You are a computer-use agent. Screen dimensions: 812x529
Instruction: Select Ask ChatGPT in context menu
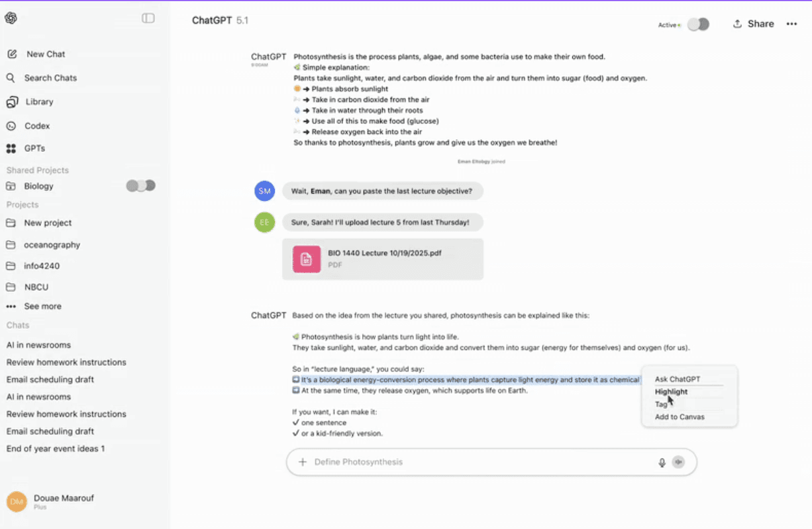click(678, 379)
